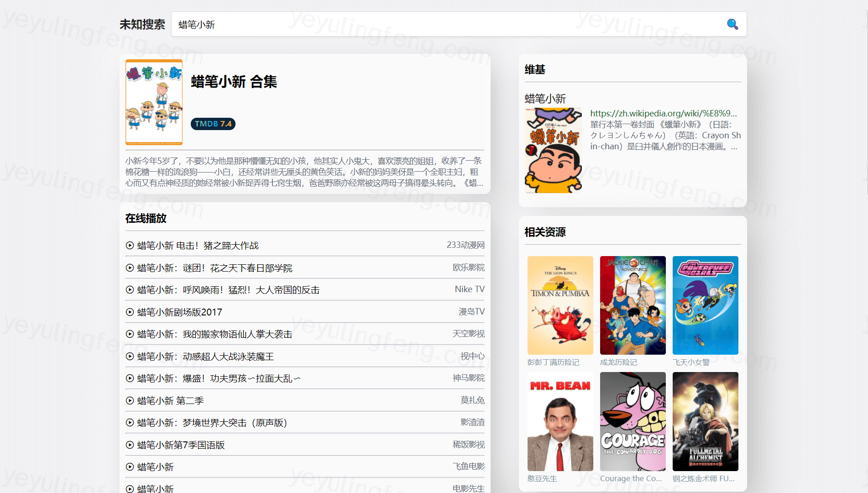Click play icon beside 蜡笔小新第7季国语版
Viewport: 868px width, 493px height.
130,445
